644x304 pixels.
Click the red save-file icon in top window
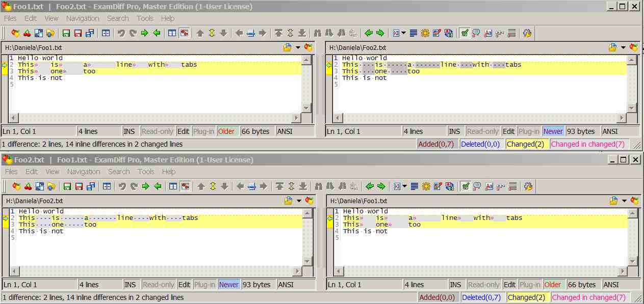click(x=78, y=33)
